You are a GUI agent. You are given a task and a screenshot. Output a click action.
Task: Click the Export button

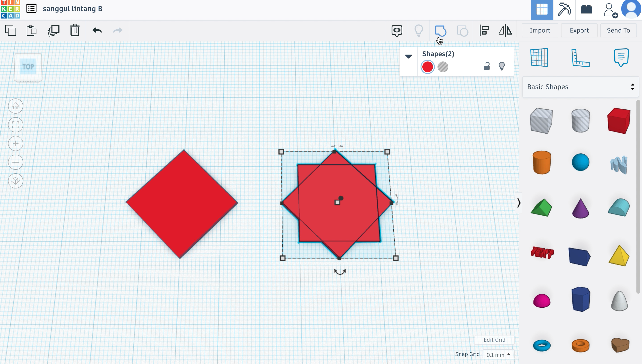[x=579, y=30]
